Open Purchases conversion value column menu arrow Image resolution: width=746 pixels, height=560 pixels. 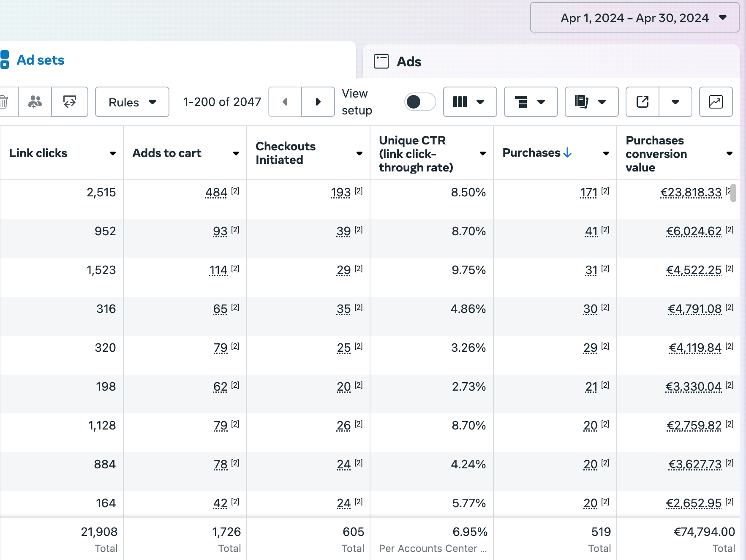(x=730, y=153)
